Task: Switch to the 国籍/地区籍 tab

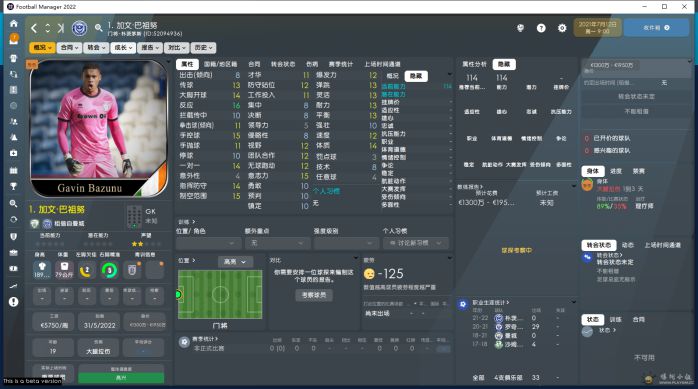Action: [x=221, y=64]
